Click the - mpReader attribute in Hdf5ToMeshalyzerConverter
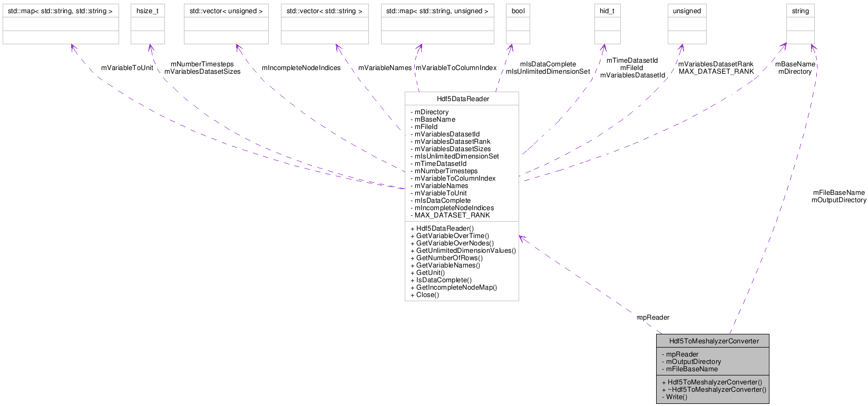Image resolution: width=868 pixels, height=406 pixels. (680, 354)
